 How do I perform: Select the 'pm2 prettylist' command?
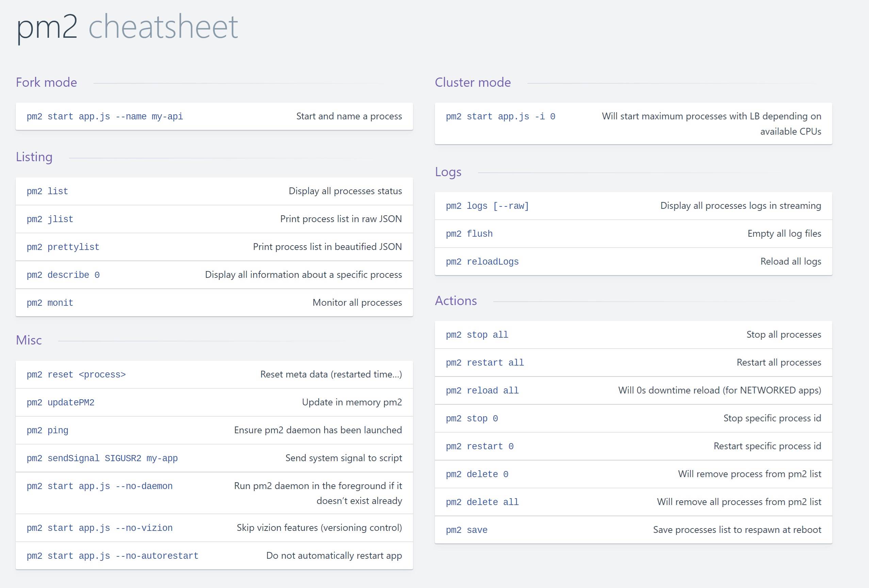click(x=63, y=247)
